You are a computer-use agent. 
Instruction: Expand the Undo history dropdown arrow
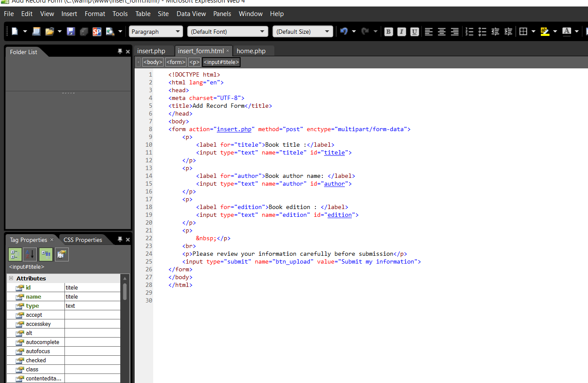[354, 31]
